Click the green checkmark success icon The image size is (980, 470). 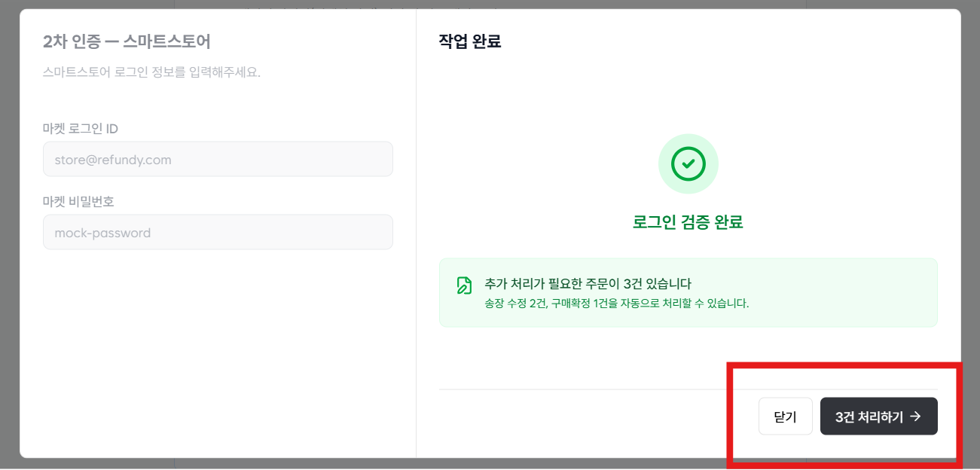(x=688, y=163)
